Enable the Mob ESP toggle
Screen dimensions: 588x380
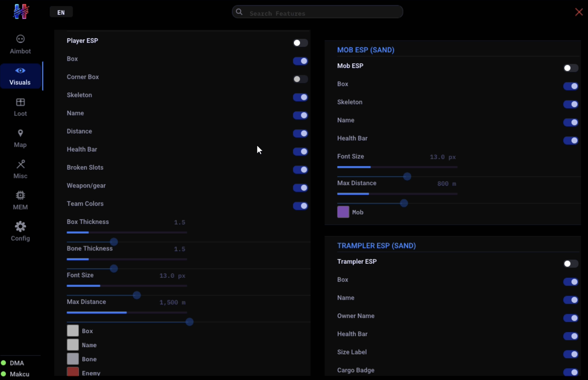coord(571,68)
